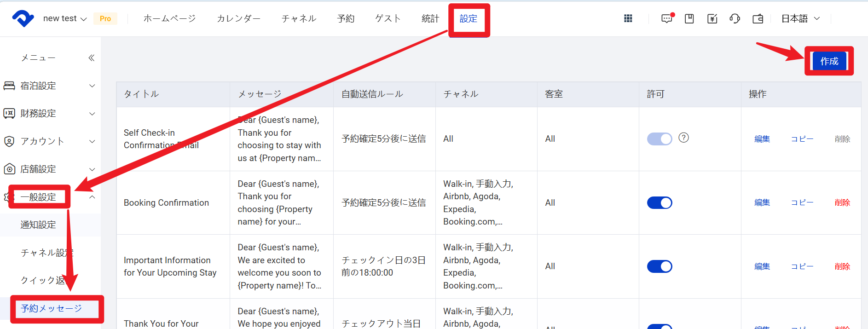
Task: Go to ホームページ tab
Action: (x=169, y=18)
